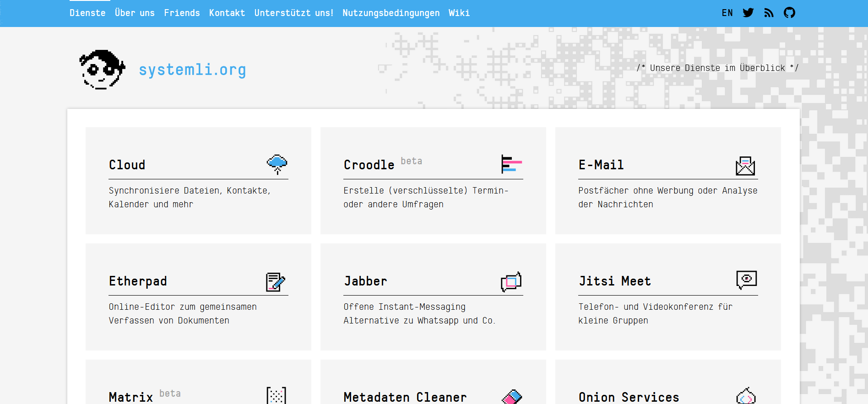Image resolution: width=868 pixels, height=404 pixels.
Task: Open the Friends menu item
Action: (x=182, y=13)
